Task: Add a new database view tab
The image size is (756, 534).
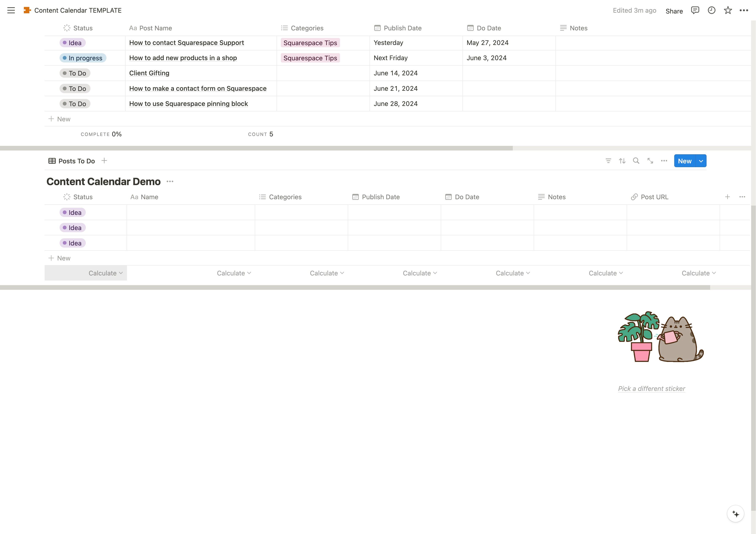Action: tap(104, 161)
